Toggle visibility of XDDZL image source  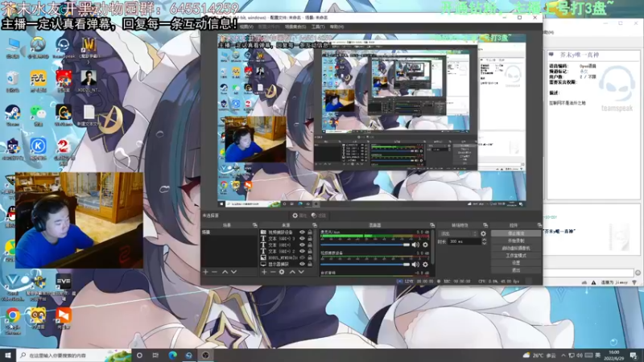coord(303,257)
